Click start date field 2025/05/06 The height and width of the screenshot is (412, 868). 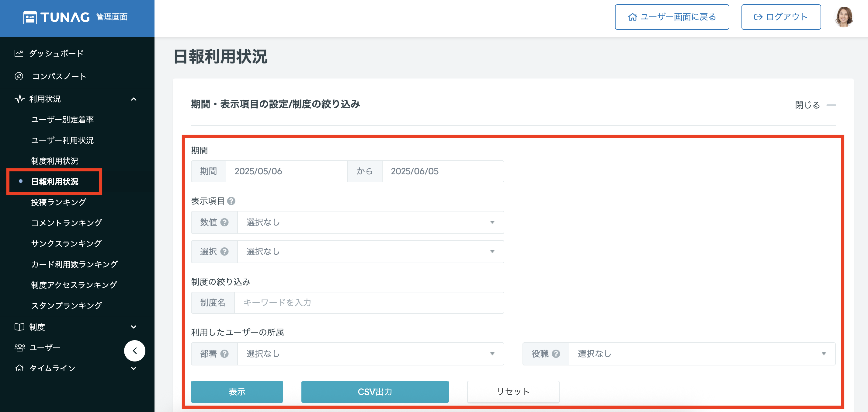(x=286, y=171)
